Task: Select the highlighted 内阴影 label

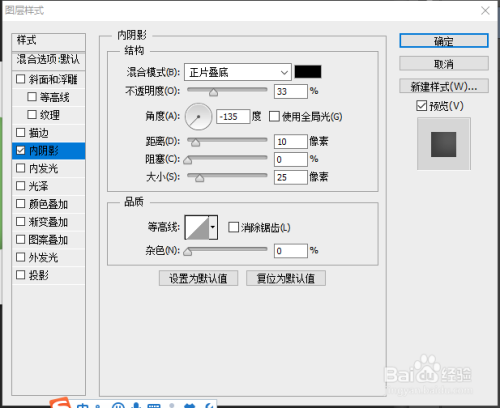Action: 44,151
